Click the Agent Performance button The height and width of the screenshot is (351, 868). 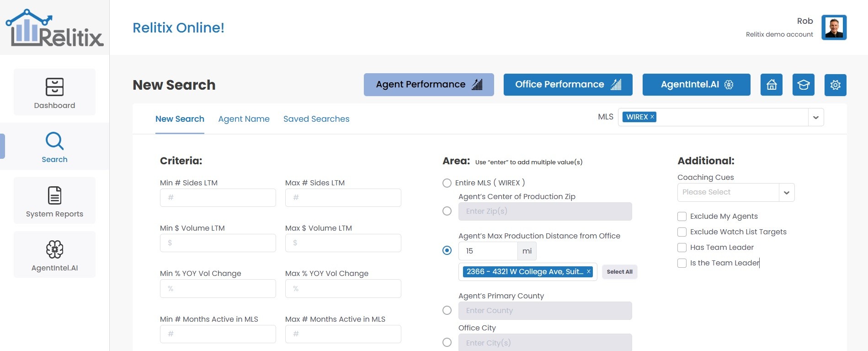pos(429,85)
